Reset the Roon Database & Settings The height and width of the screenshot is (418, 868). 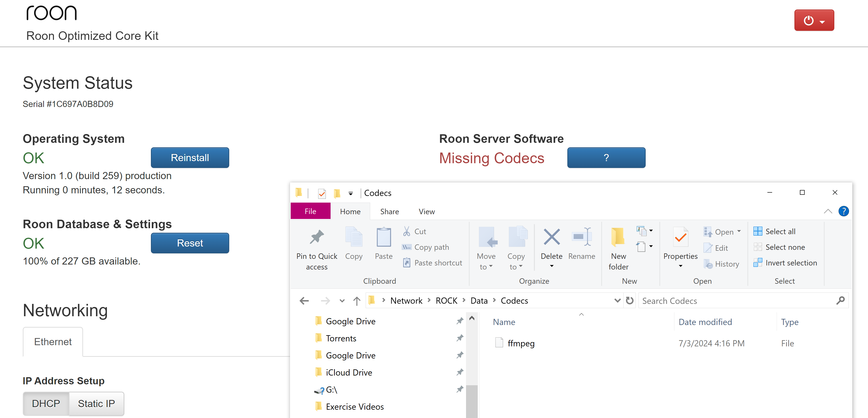click(x=190, y=243)
